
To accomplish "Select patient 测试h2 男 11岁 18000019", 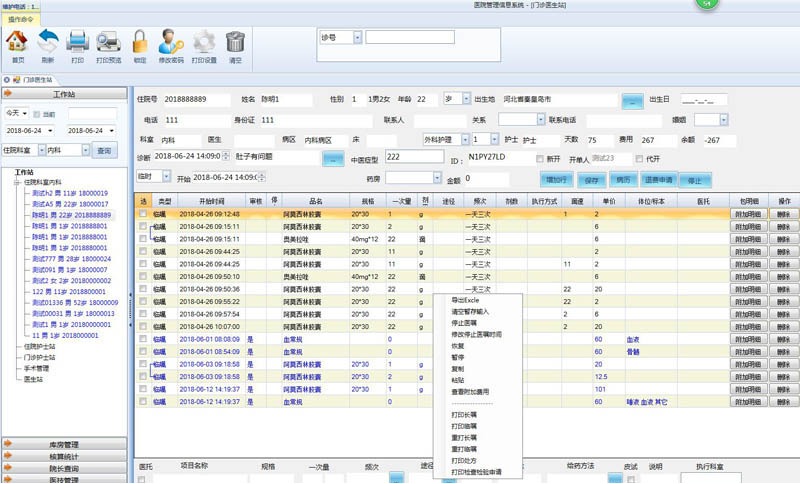I will point(70,193).
